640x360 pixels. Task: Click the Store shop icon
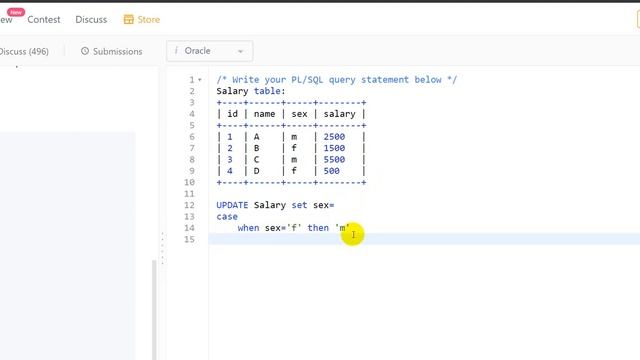click(x=129, y=20)
